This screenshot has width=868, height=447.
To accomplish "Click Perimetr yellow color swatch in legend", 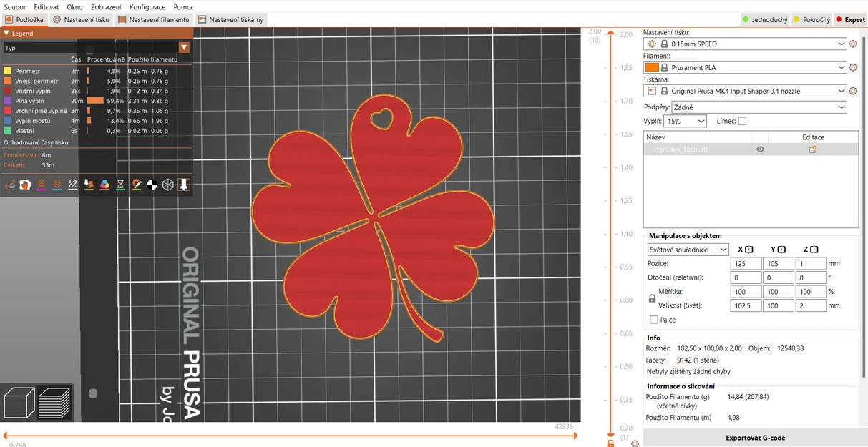I will (7, 71).
